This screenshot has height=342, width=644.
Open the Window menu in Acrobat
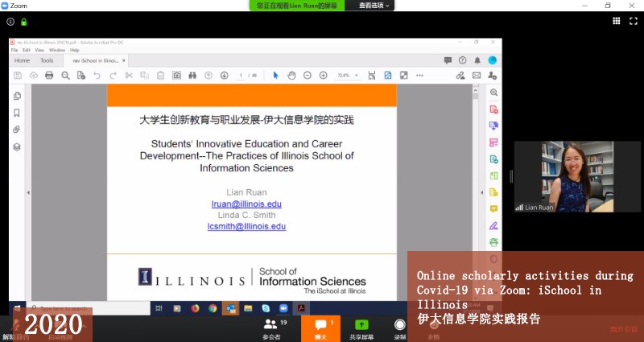57,50
